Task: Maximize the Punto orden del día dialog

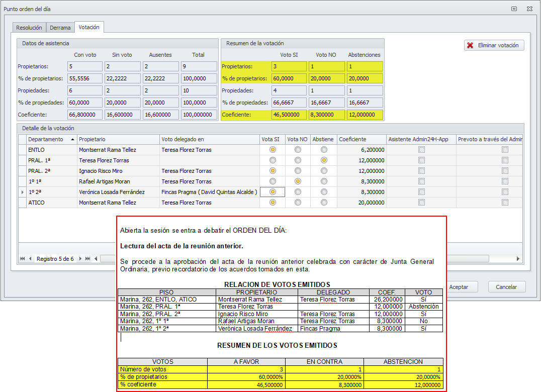Action: pos(514,9)
